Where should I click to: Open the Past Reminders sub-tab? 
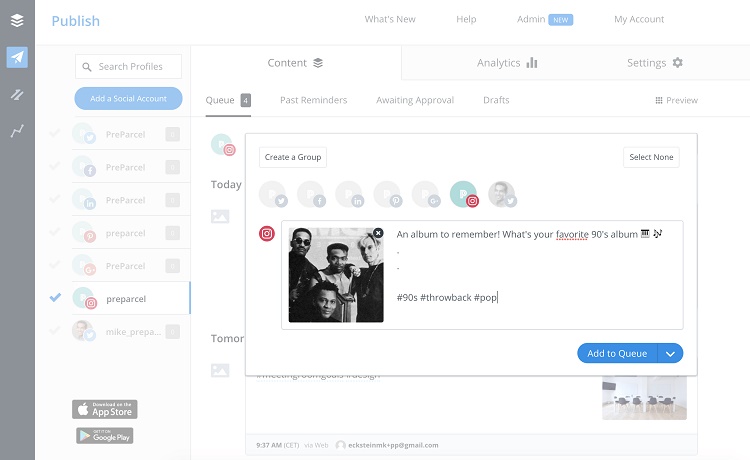click(313, 100)
